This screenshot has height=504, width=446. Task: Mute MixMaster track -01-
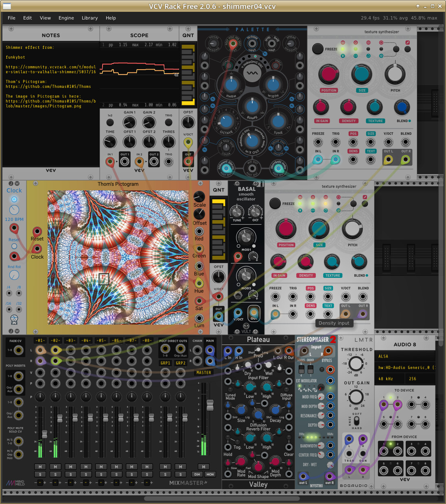40,467
